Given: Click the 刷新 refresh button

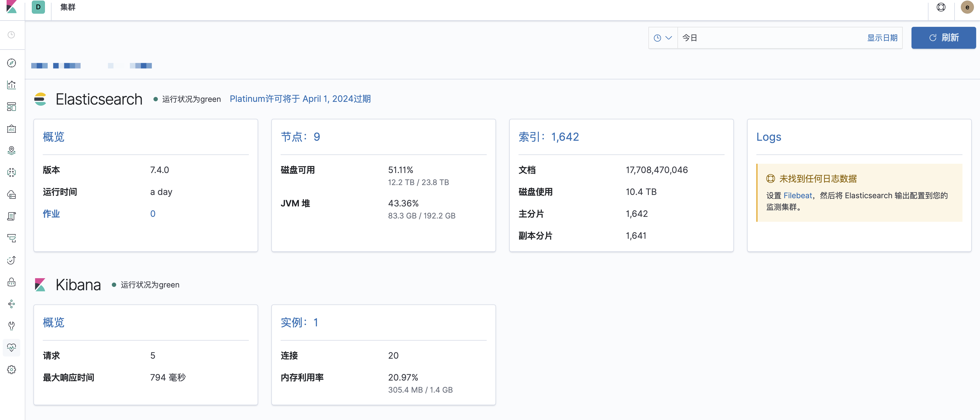Looking at the screenshot, I should 944,38.
